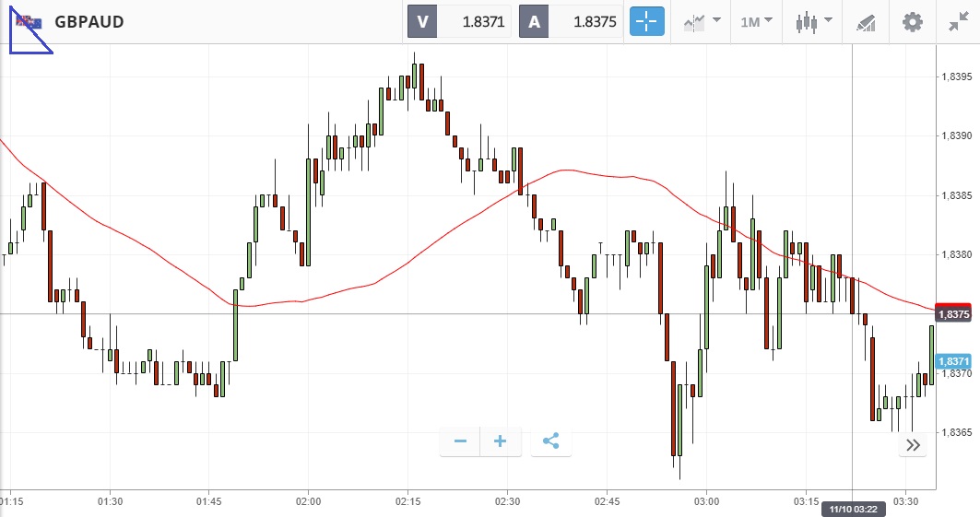Zoom in with the plus button
This screenshot has width=980, height=517.
(x=501, y=441)
